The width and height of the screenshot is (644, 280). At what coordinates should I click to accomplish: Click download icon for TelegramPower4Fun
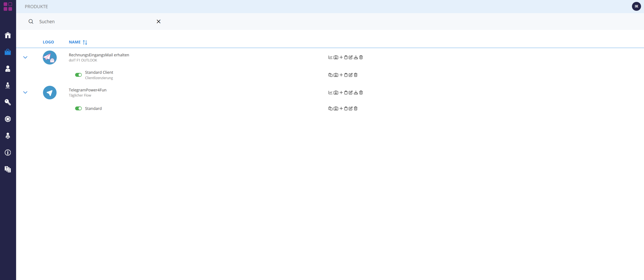pyautogui.click(x=356, y=93)
